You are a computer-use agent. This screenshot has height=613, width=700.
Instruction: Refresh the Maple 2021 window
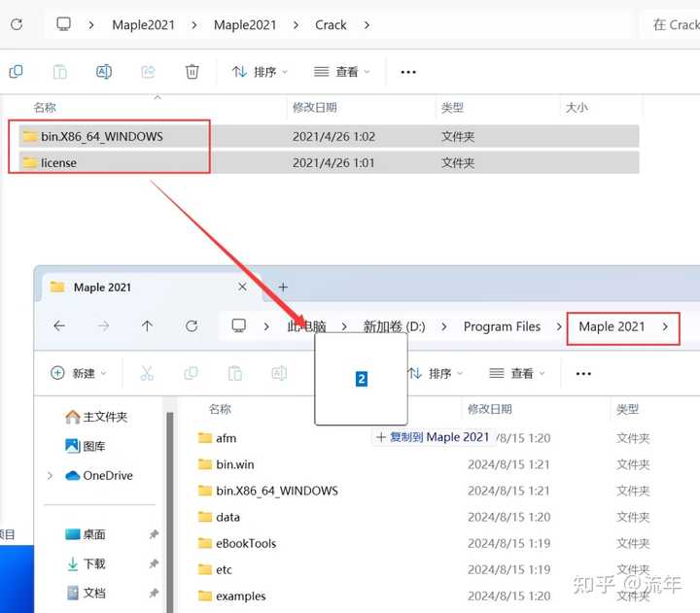(192, 326)
